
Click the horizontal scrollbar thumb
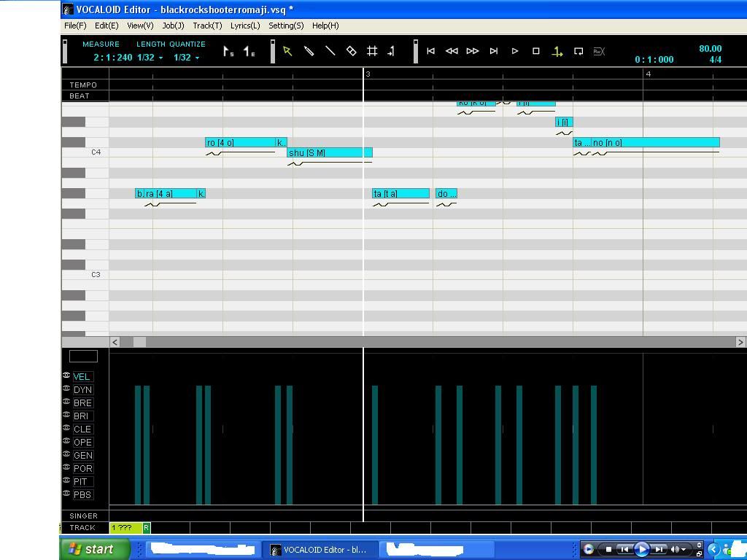point(139,342)
